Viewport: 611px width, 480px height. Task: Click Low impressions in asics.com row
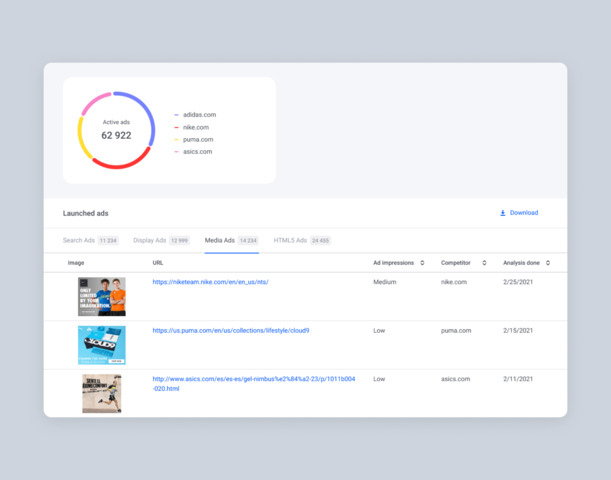click(379, 379)
